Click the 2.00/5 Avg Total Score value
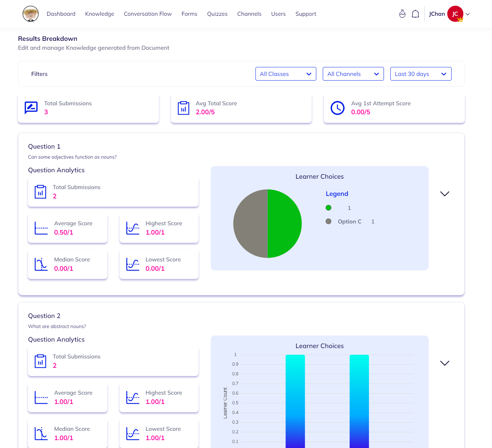The width and height of the screenshot is (492, 448). coord(205,112)
